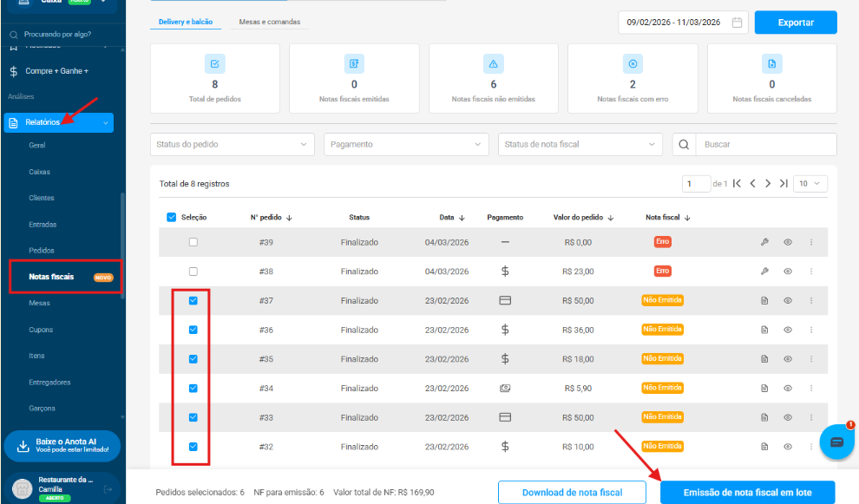Screen dimensions: 859x504
Task: View order #38 details with eye icon
Action: point(788,272)
